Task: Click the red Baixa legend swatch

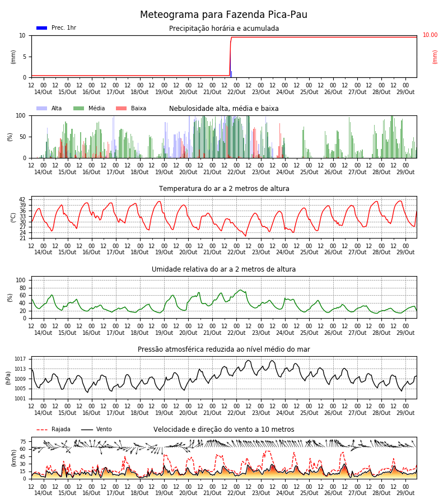Action: (x=121, y=108)
